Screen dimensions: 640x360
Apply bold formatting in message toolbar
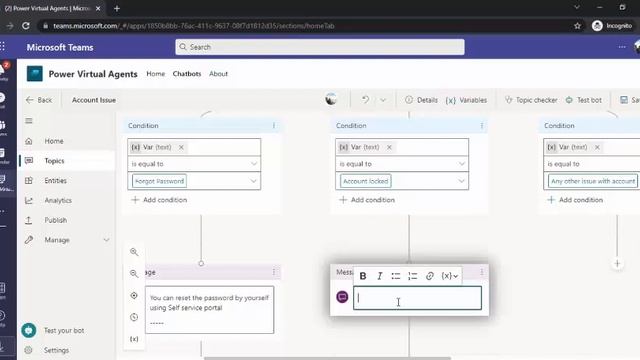tap(362, 276)
